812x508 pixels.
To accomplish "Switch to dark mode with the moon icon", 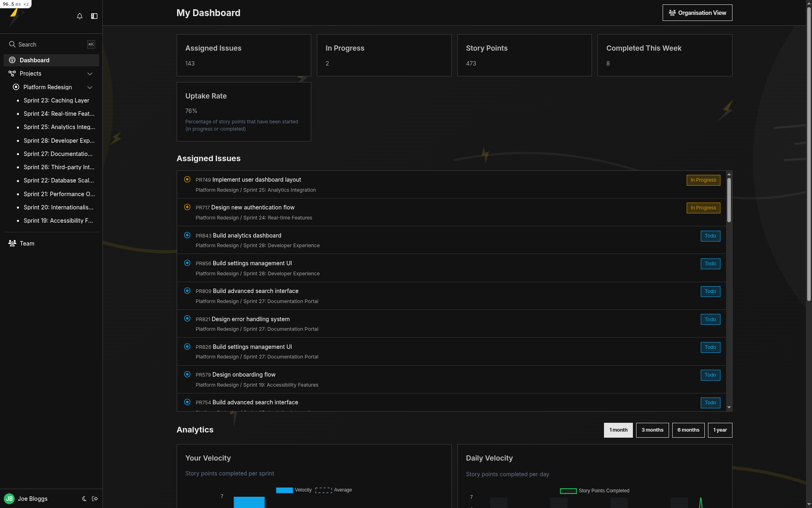I will tap(84, 499).
